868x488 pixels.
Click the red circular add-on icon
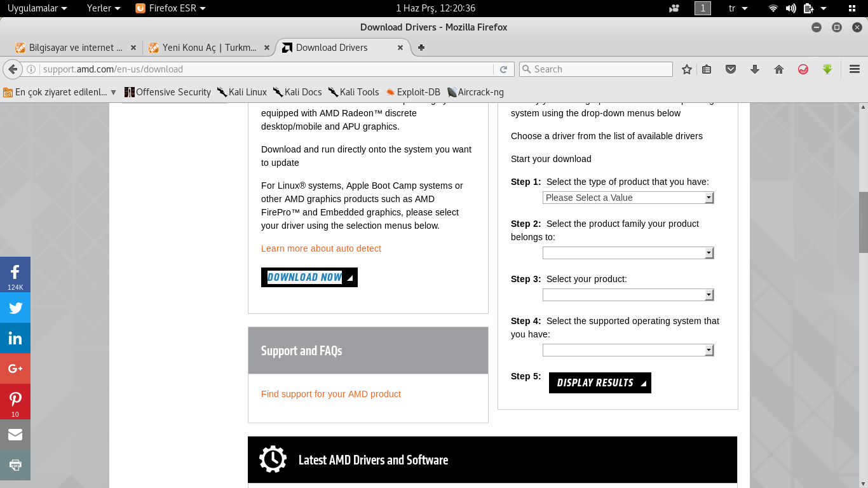point(803,69)
